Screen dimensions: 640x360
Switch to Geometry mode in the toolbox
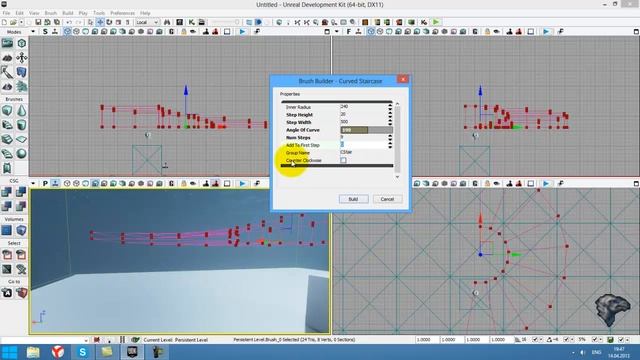point(22,44)
